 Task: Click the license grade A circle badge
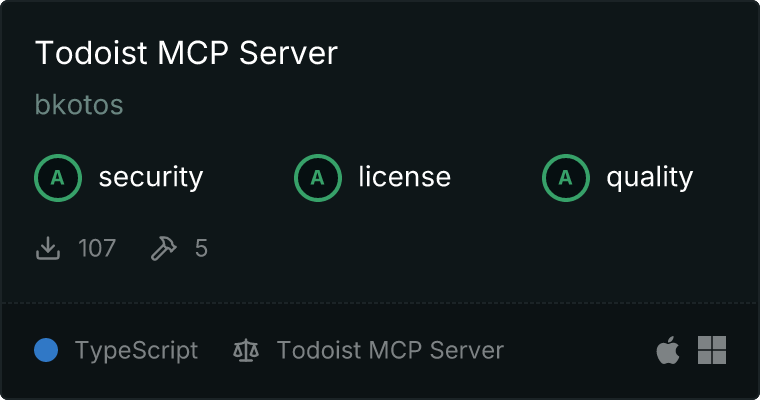click(318, 178)
